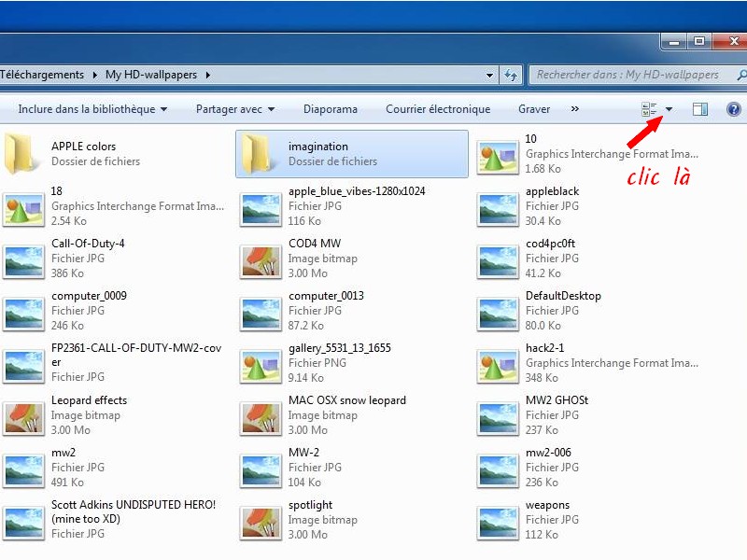Select the Call-Of-Duty-4 JPG thumbnail
The width and height of the screenshot is (747, 560).
[23, 259]
